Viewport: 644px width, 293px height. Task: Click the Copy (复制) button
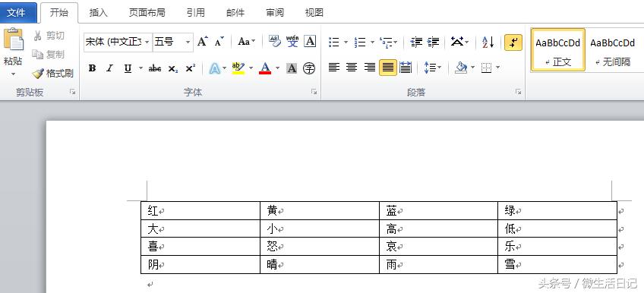click(49, 55)
